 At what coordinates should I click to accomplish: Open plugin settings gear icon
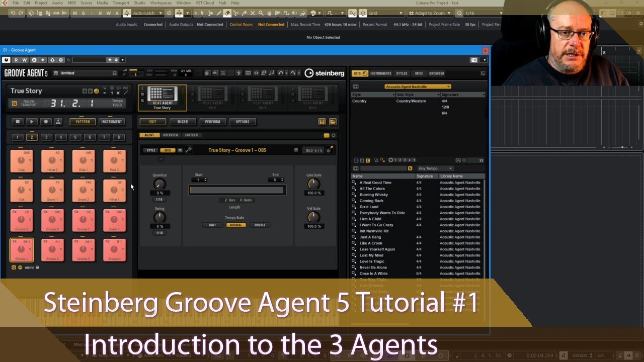(x=60, y=60)
